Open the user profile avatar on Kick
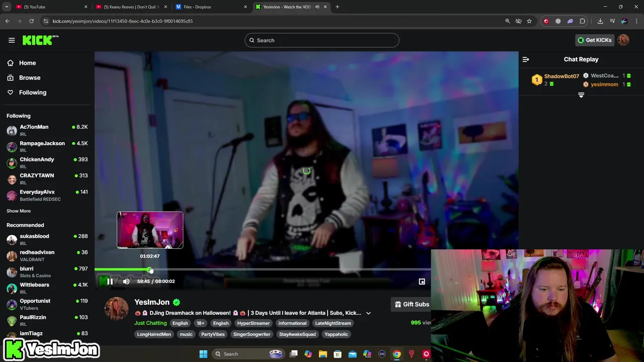The height and width of the screenshot is (362, 644). (x=623, y=40)
